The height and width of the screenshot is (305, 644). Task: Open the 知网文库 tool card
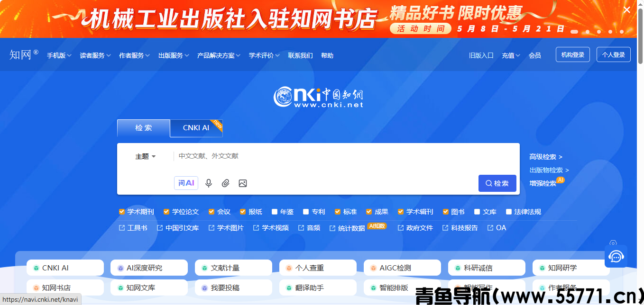point(149,287)
